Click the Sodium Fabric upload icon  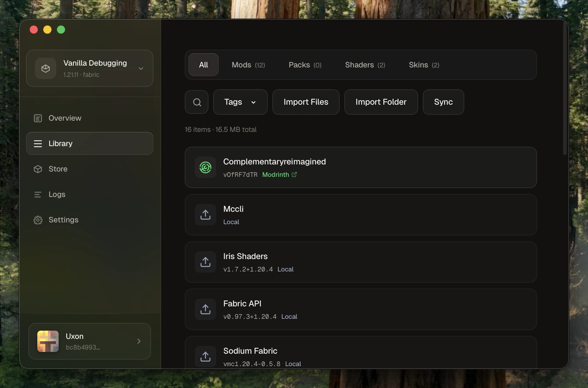(205, 357)
